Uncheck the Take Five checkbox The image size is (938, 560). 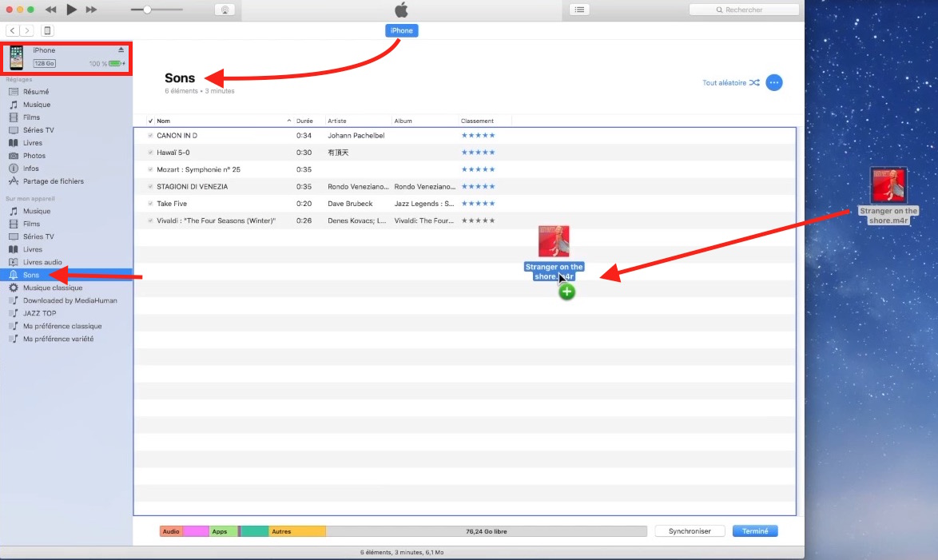click(150, 204)
